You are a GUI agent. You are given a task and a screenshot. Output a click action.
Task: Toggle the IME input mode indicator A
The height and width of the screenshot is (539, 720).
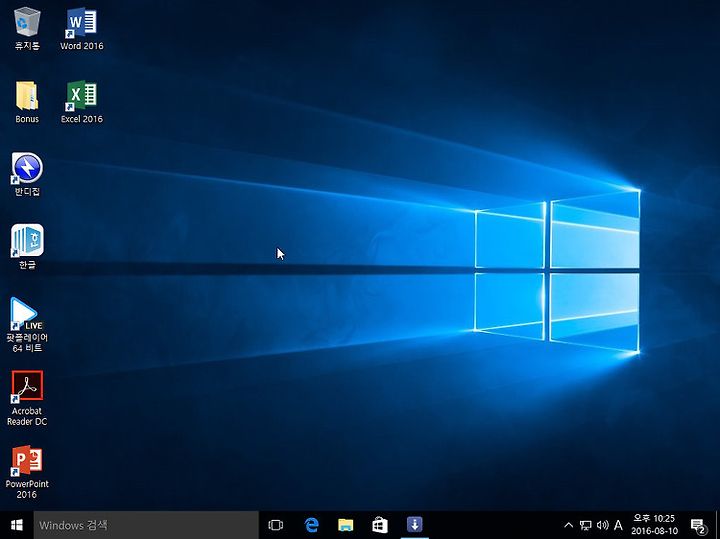point(619,525)
